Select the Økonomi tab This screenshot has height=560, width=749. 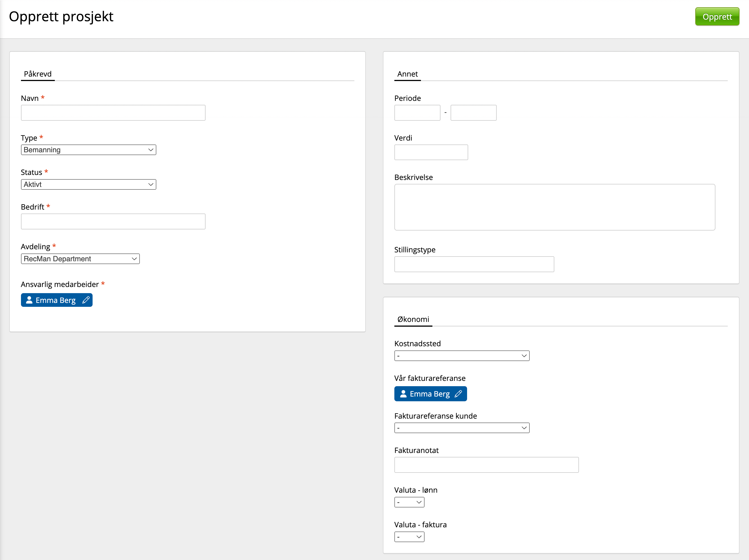[x=413, y=319]
